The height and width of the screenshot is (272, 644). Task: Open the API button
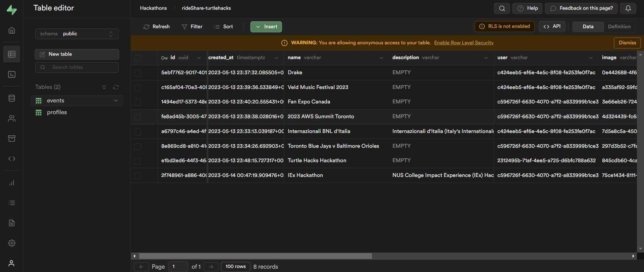[552, 27]
